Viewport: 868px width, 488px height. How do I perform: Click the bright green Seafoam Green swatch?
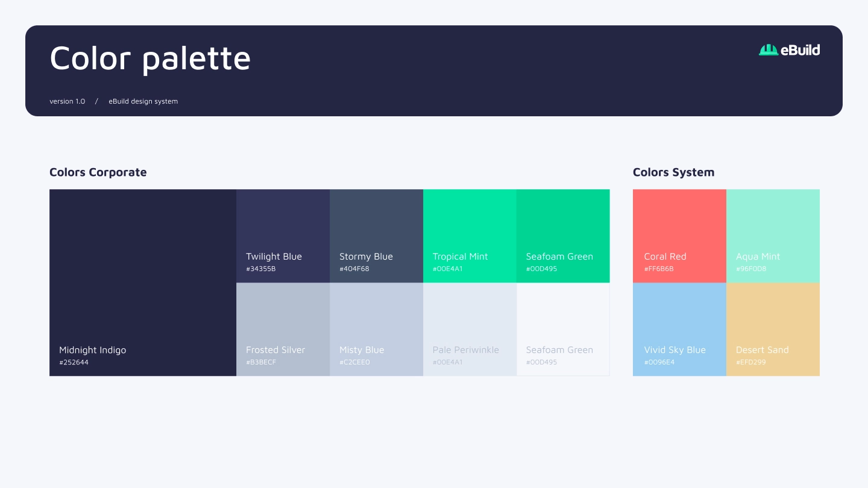point(563,236)
